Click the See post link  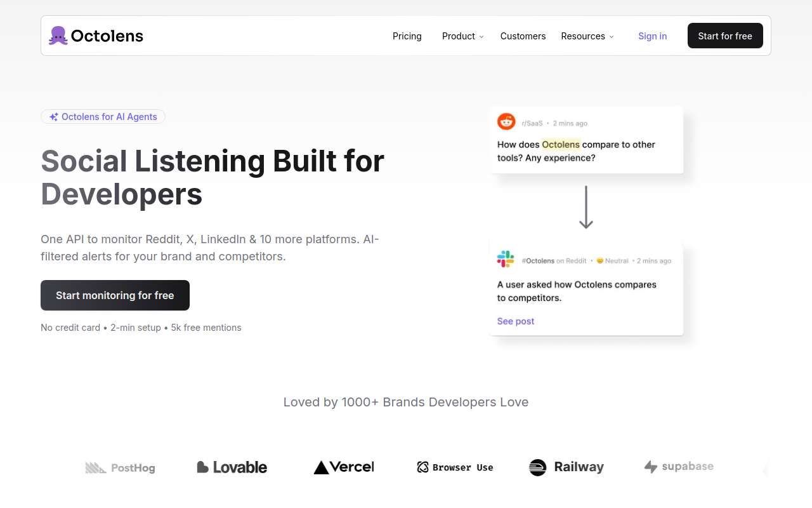[x=516, y=321]
